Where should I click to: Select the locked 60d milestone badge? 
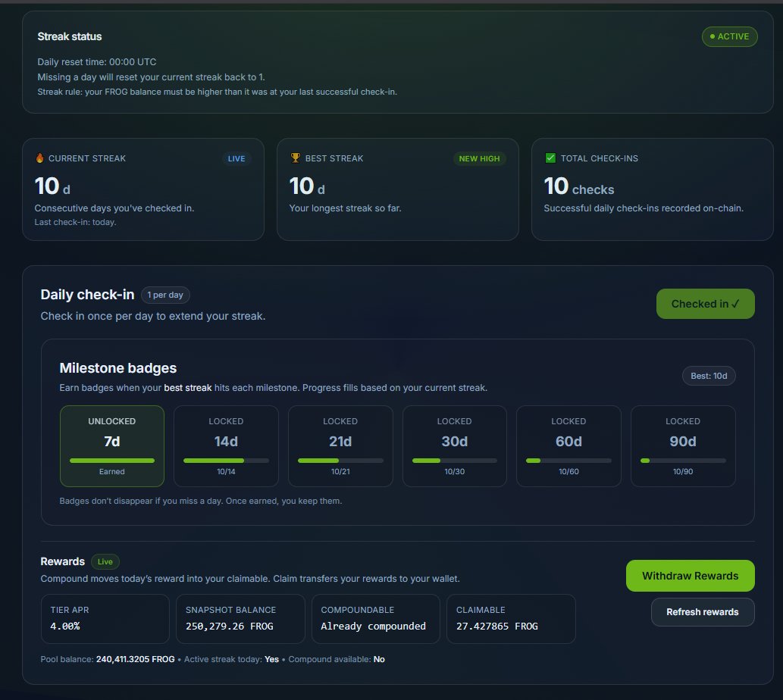tap(568, 446)
